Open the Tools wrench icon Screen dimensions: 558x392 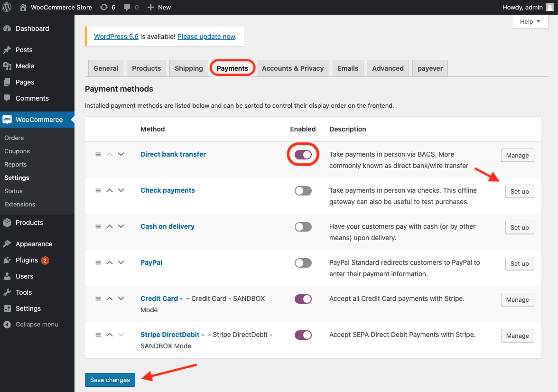tap(7, 292)
